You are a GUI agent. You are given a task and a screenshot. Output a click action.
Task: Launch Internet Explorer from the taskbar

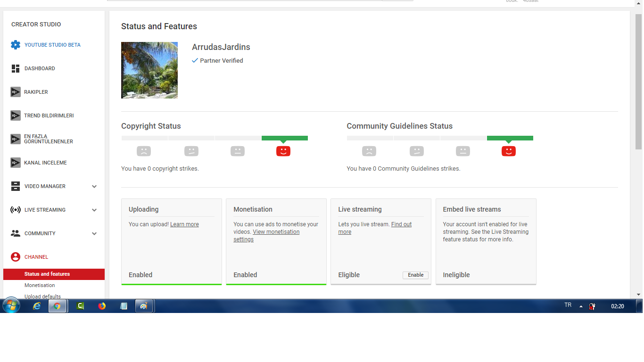coord(37,306)
